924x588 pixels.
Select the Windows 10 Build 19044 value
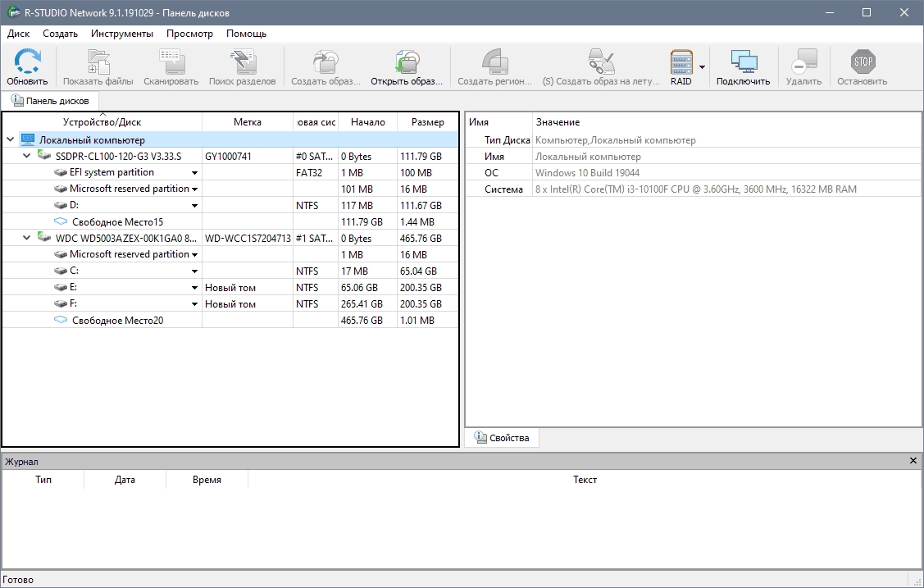pyautogui.click(x=588, y=173)
